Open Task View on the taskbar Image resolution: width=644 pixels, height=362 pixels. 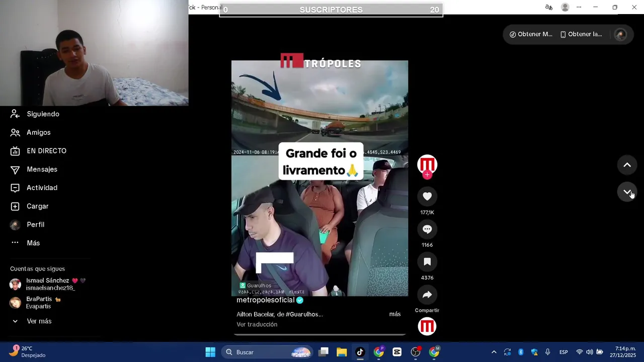tap(324, 352)
